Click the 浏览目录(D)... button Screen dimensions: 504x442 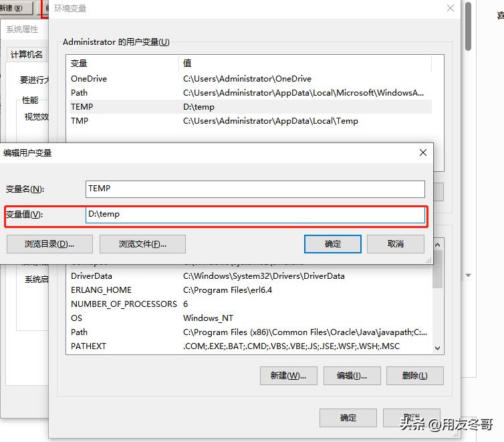[x=49, y=244]
